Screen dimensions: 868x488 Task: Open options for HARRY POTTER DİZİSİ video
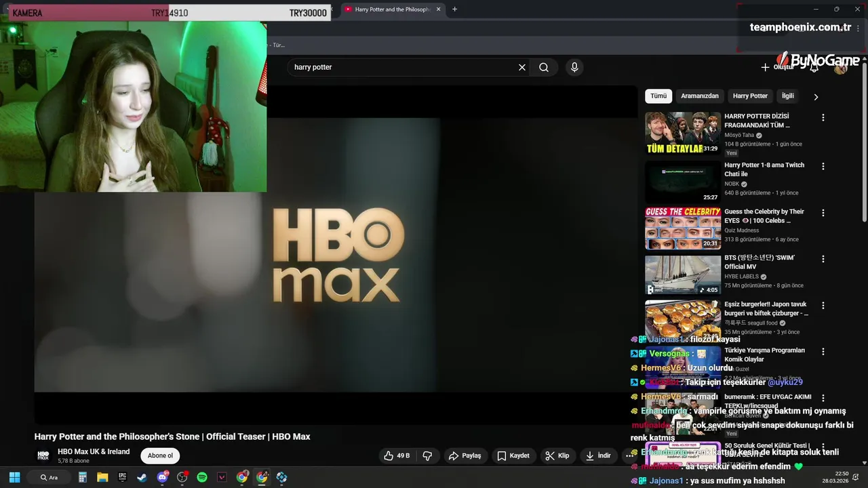tap(823, 117)
